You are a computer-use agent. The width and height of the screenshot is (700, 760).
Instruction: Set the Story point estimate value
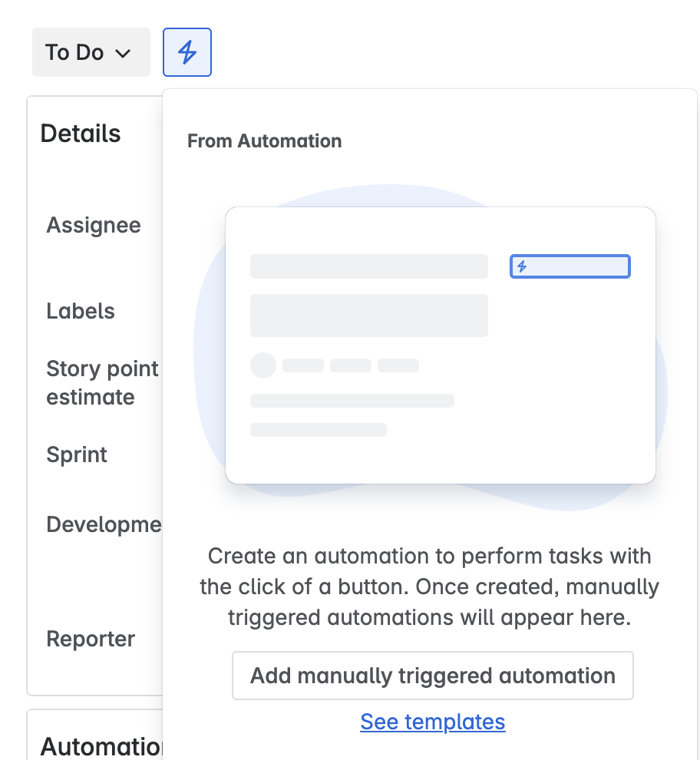pos(102,382)
